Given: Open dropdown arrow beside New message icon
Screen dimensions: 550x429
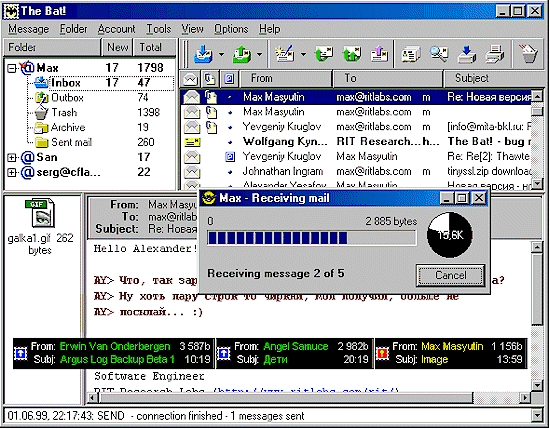Looking at the screenshot, I should (303, 54).
